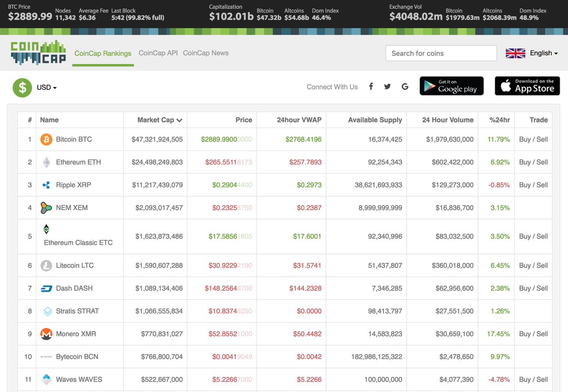Click Buy / Sell for Monero

coord(533,334)
